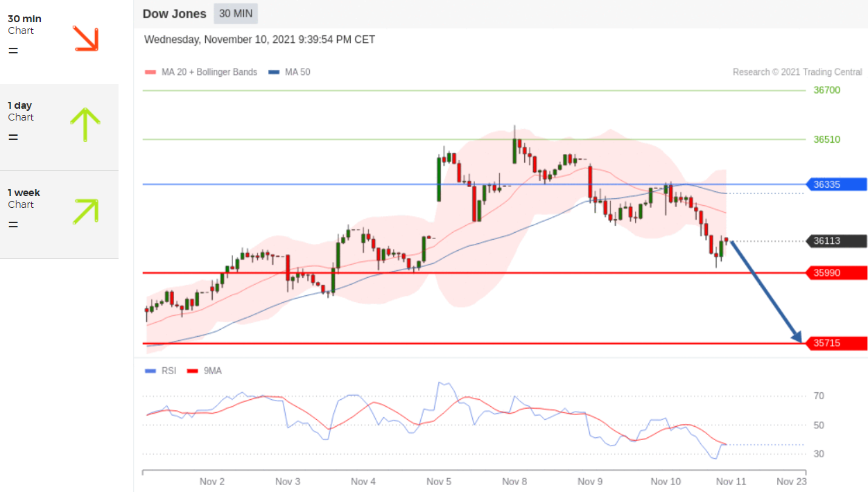Viewport: 868px width, 492px height.
Task: Click the 36510 resistance level value
Action: click(826, 139)
